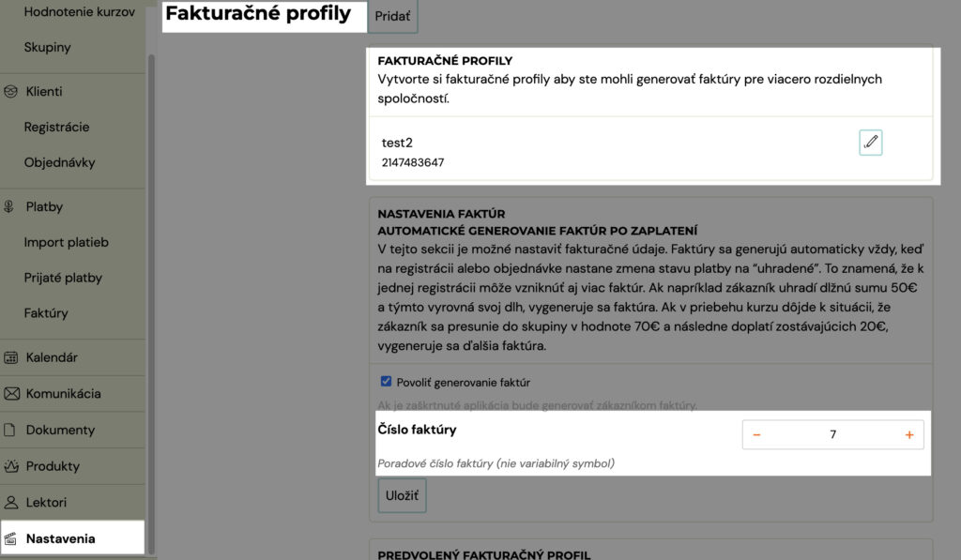Navigate to Komunikácia
The height and width of the screenshot is (560, 961).
[63, 393]
